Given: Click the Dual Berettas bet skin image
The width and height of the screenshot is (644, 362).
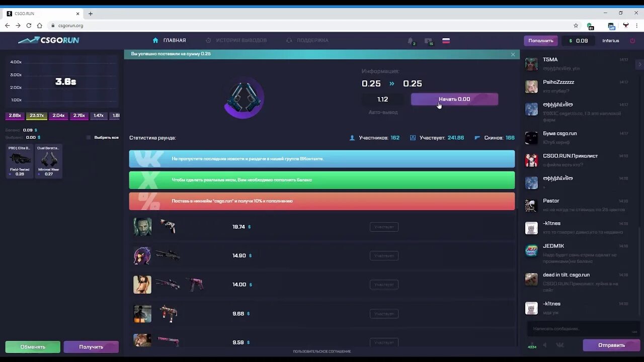Looking at the screenshot, I should 244,99.
